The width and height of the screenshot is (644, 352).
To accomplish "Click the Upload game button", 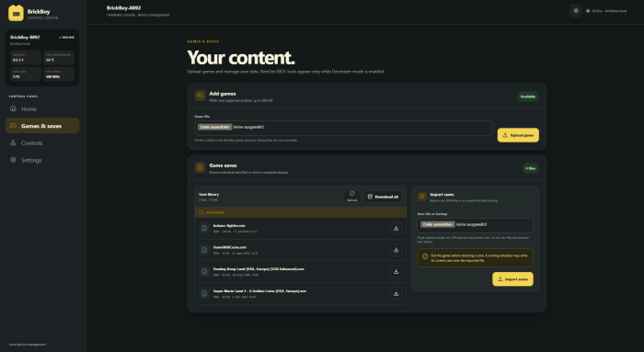I will [518, 135].
